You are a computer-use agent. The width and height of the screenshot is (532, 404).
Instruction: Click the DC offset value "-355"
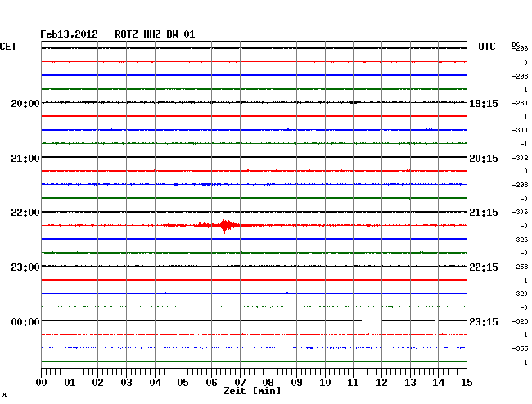520,348
